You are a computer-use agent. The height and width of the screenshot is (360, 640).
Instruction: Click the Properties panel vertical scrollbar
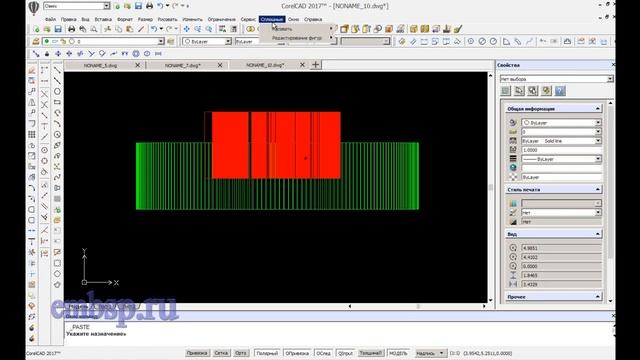point(610,202)
